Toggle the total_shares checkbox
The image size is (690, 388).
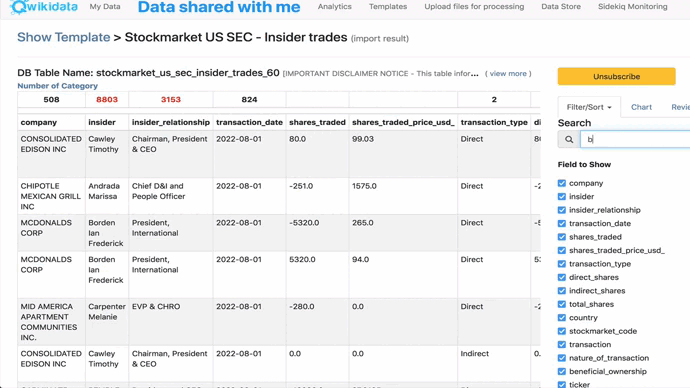click(x=562, y=304)
